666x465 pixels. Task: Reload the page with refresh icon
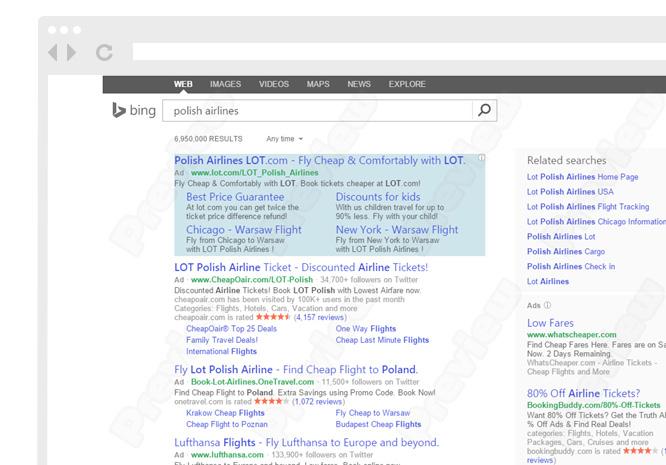coord(104,53)
